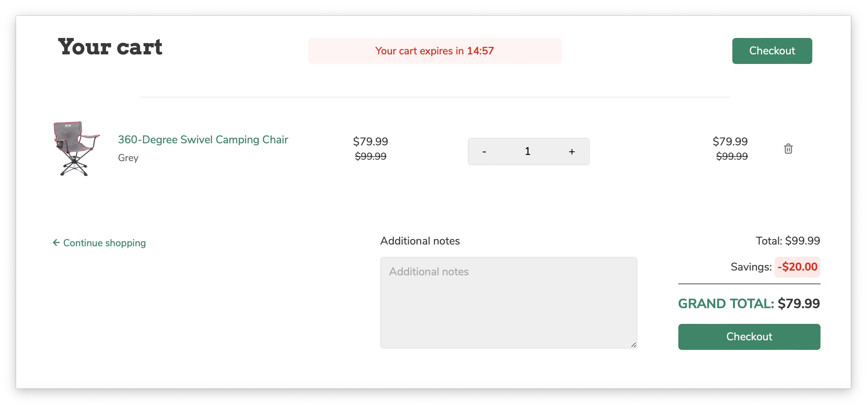Click the Grand Total amount $79.99

(x=798, y=304)
